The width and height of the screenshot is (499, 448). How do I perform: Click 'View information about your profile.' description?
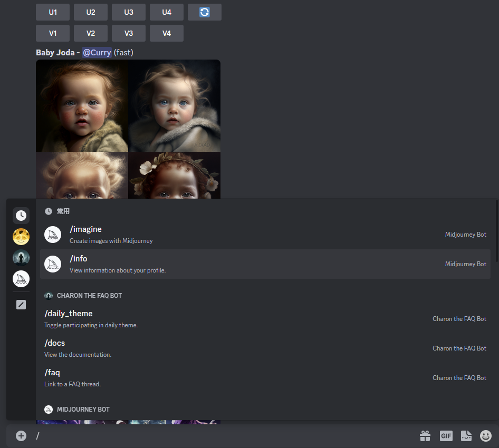(118, 270)
